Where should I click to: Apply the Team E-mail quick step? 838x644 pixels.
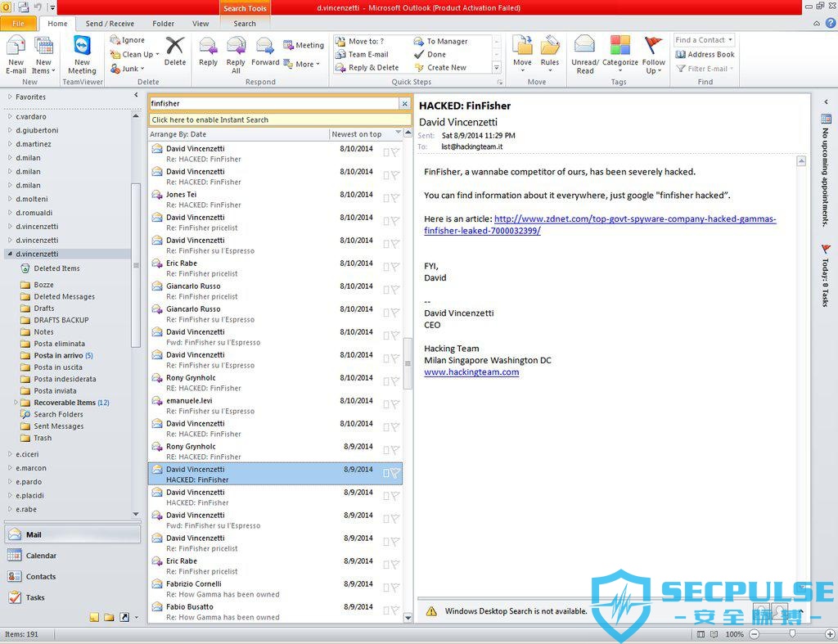click(362, 54)
